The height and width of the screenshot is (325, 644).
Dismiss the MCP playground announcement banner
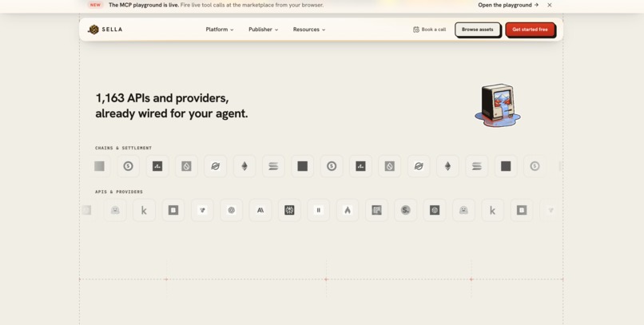click(x=550, y=5)
